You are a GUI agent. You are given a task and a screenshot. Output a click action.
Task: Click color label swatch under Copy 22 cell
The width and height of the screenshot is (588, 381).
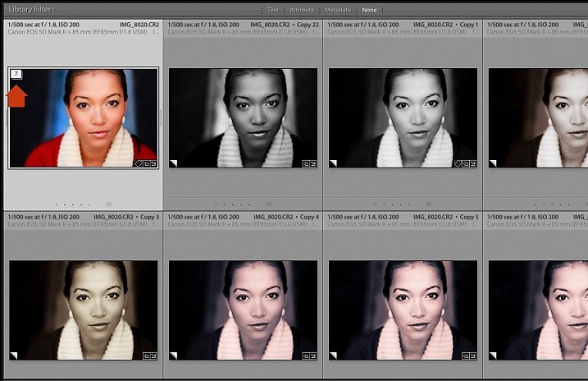pyautogui.click(x=268, y=204)
